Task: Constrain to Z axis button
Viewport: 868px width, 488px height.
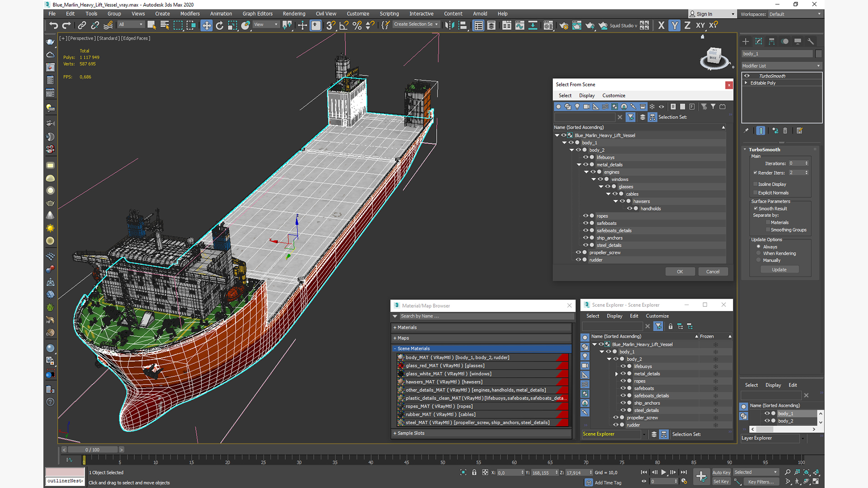Action: coord(687,25)
